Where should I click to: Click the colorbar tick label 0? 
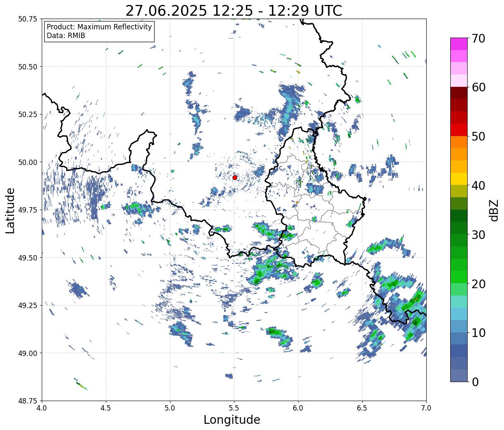click(x=475, y=382)
